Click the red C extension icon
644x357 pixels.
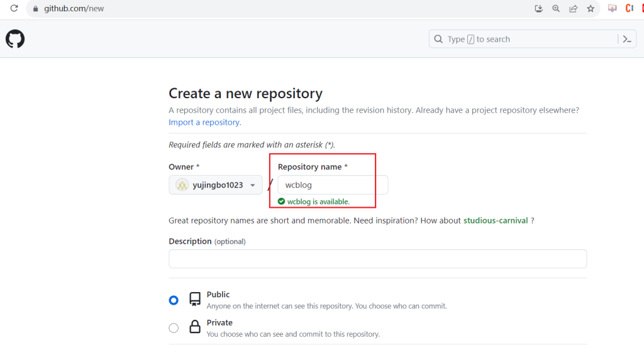pos(629,8)
